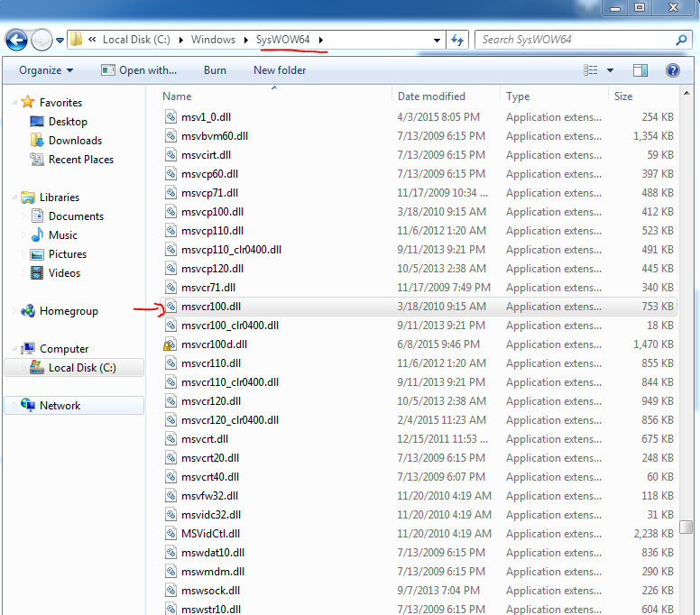The image size is (700, 615).
Task: Click the Homegroup icon
Action: pyautogui.click(x=28, y=310)
